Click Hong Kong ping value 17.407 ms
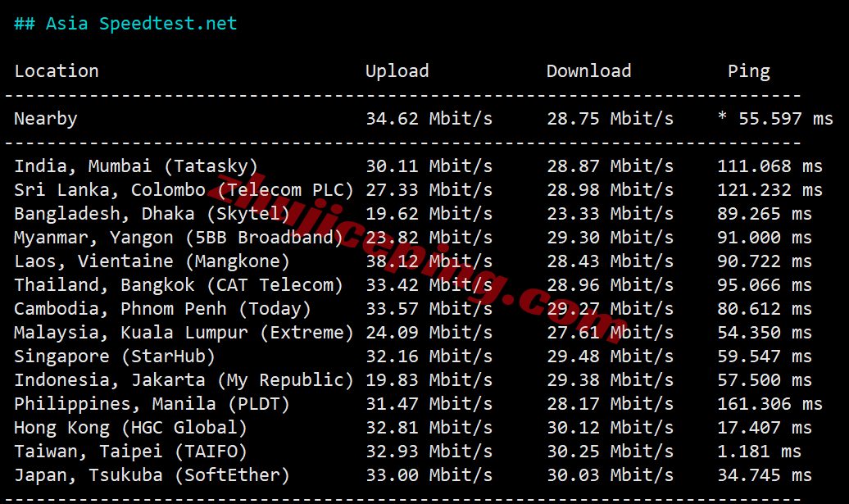This screenshot has height=504, width=849. pos(765,429)
